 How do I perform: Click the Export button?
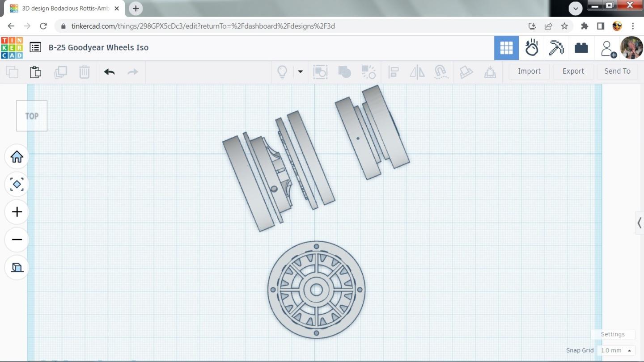[573, 72]
